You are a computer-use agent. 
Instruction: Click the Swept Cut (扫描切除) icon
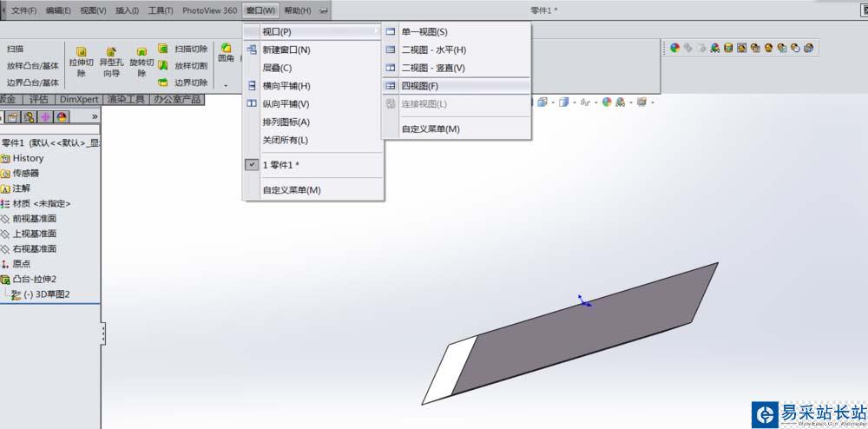163,49
